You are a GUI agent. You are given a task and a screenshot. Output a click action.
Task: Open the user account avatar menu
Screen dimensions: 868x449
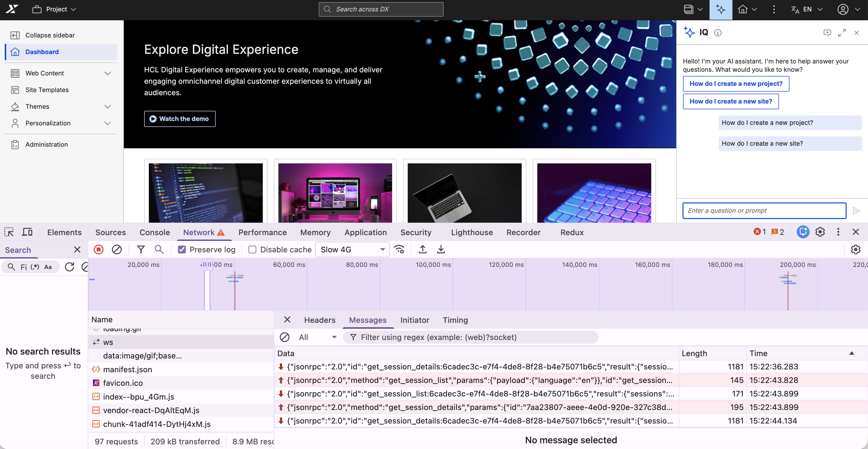[x=848, y=9]
